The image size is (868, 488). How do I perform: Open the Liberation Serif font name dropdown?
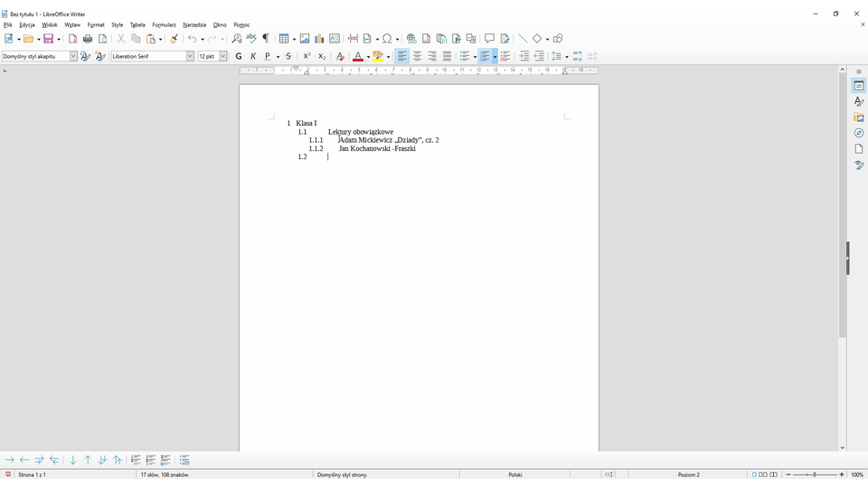[190, 56]
